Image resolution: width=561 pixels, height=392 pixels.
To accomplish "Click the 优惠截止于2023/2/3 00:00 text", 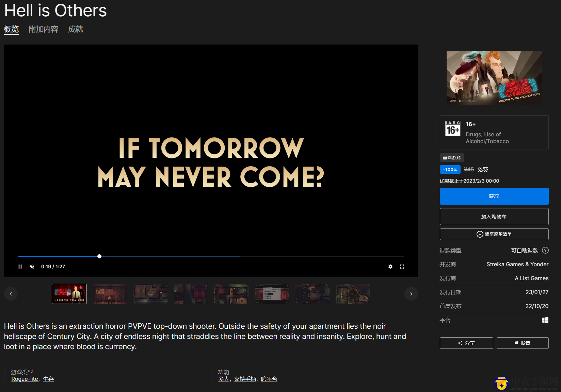I will (469, 181).
